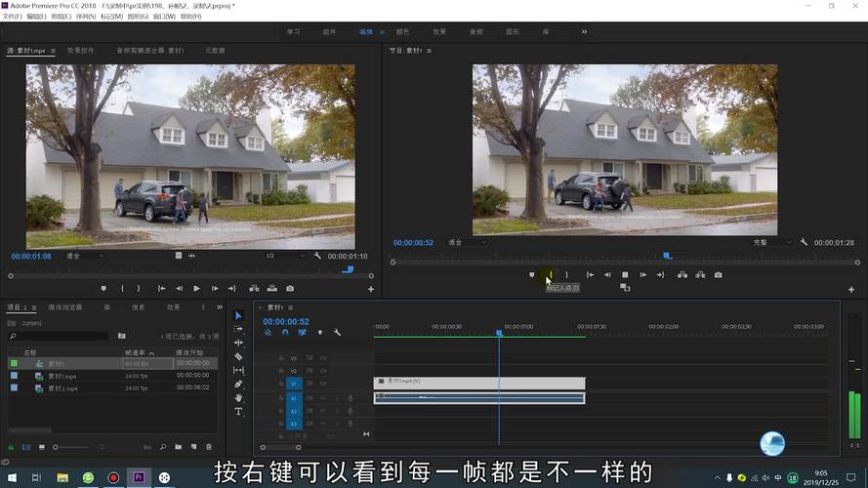Click the Stop button in Program monitor
868x488 pixels.
point(625,275)
